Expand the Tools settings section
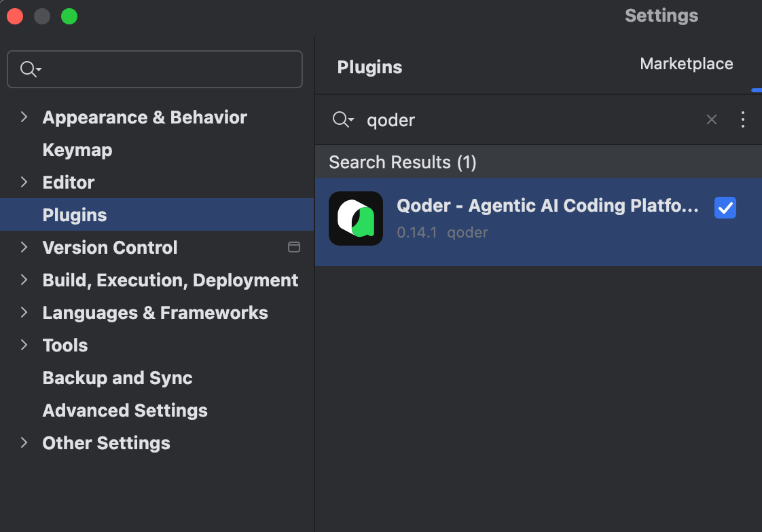 [24, 345]
